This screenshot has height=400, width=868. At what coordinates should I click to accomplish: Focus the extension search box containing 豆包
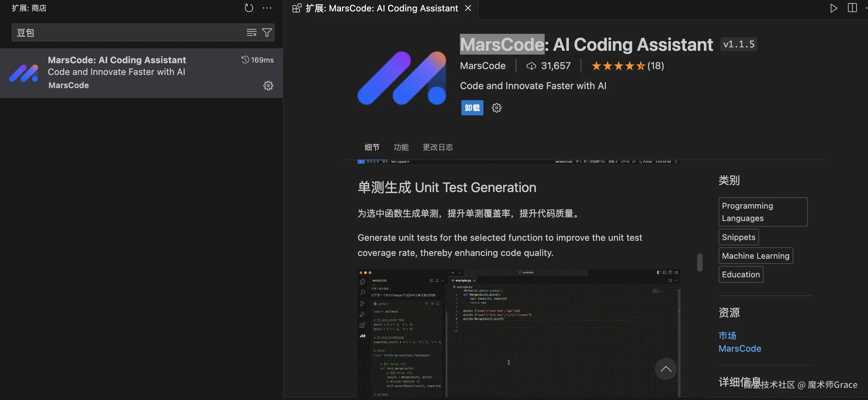click(128, 32)
